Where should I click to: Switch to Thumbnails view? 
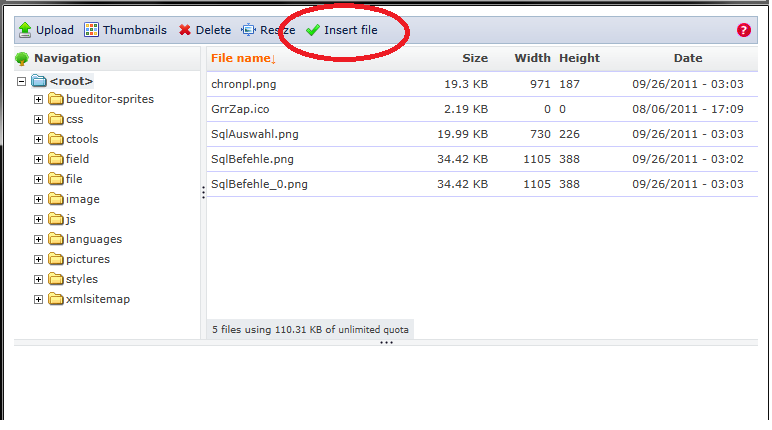pyautogui.click(x=92, y=30)
